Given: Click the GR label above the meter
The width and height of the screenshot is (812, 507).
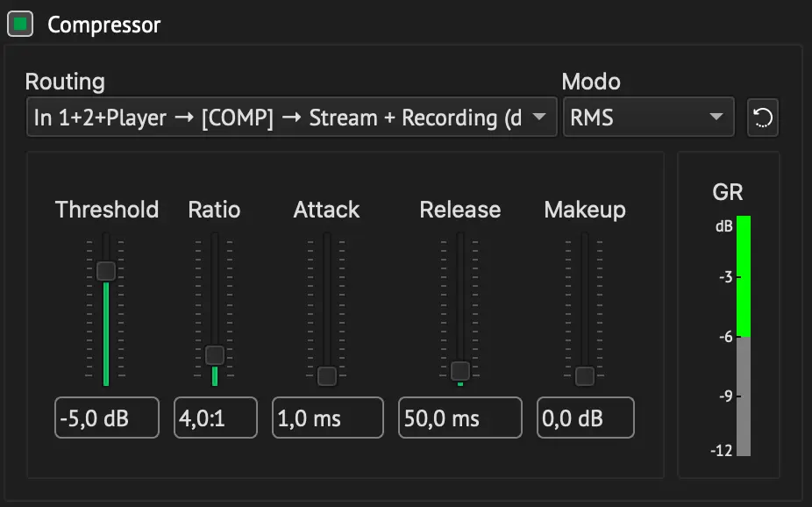Looking at the screenshot, I should tap(728, 192).
